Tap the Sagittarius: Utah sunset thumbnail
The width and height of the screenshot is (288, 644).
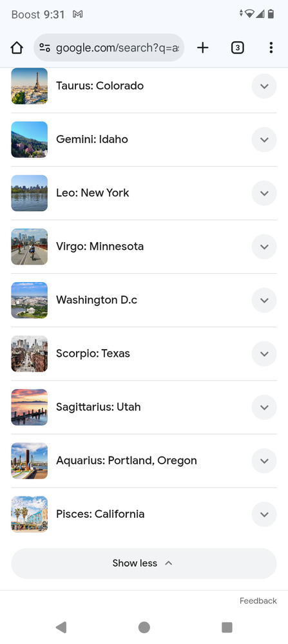(x=29, y=407)
